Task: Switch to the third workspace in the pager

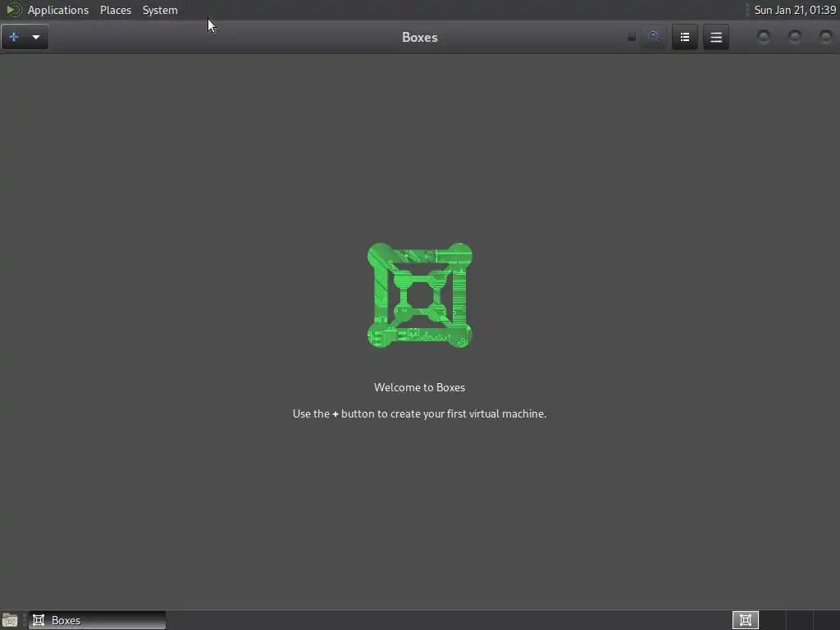Action: coord(799,620)
